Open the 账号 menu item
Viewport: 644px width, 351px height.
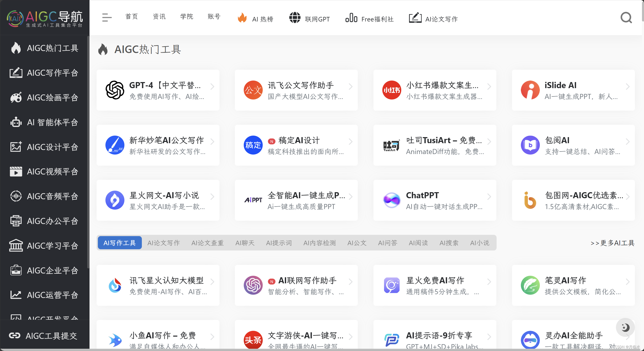214,17
